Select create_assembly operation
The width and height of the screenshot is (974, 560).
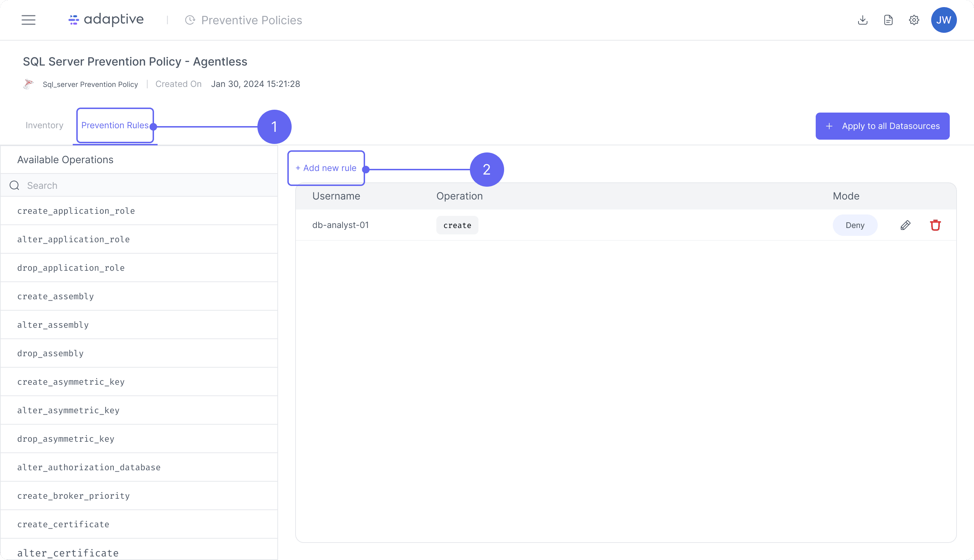point(139,296)
